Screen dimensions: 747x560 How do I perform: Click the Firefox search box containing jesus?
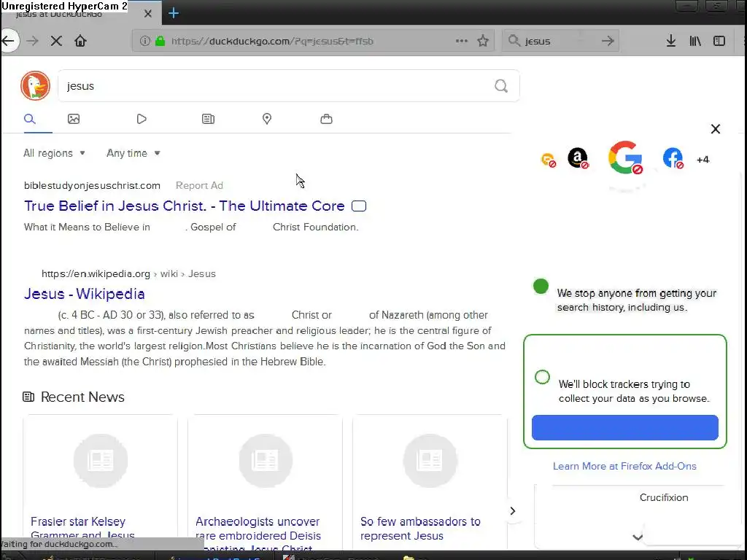[560, 41]
